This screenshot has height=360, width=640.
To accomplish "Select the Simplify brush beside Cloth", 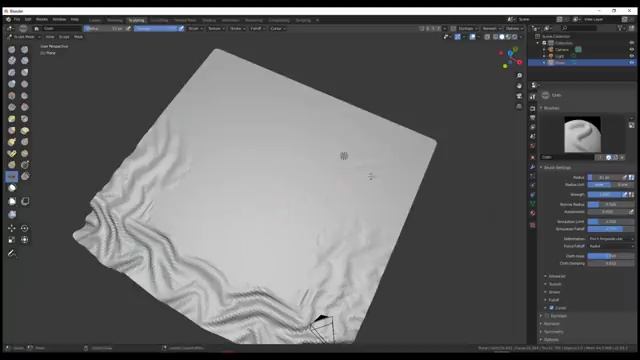I will coord(25,176).
